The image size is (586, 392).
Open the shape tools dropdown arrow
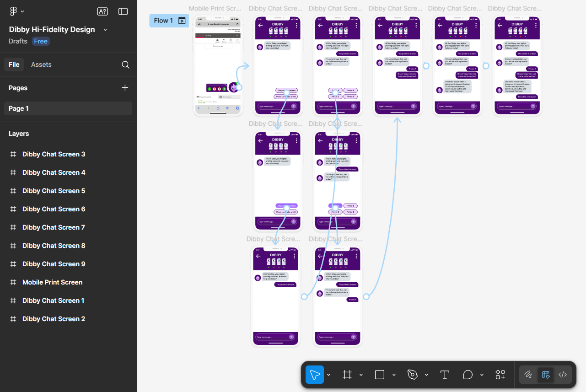(394, 375)
